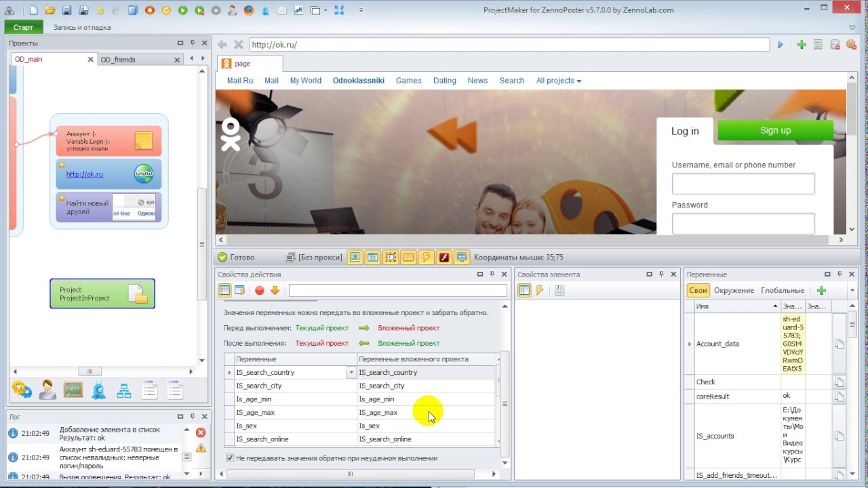Toggle the monitor icon in browser status bar
Screen dimensions: 868x488
(462, 258)
